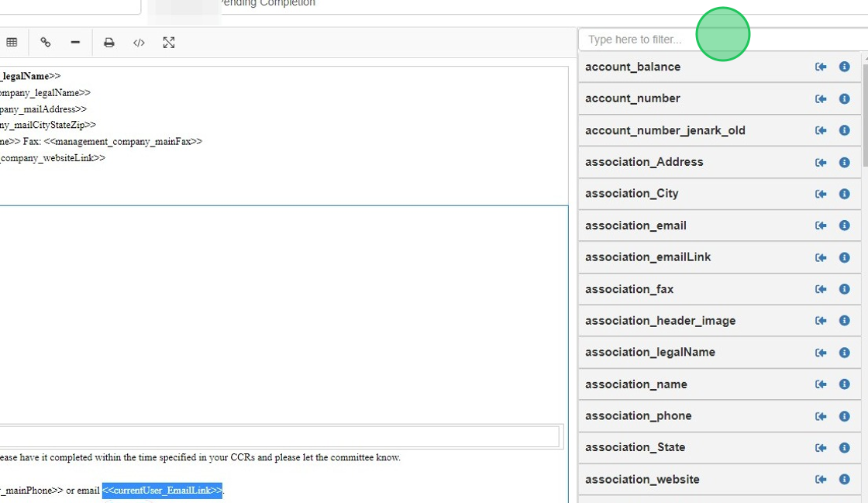Insert a link using the chain icon
This screenshot has width=868, height=503.
click(x=46, y=43)
